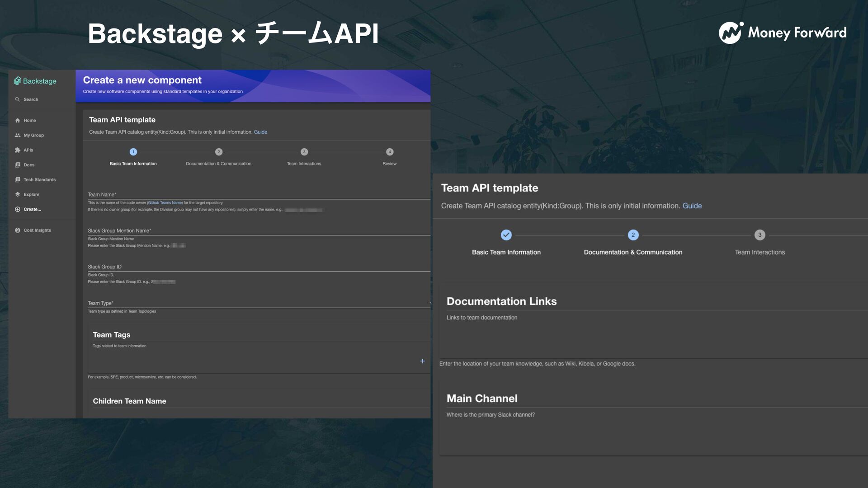868x488 pixels.
Task: Focus the Slack Group ID field
Action: (259, 267)
